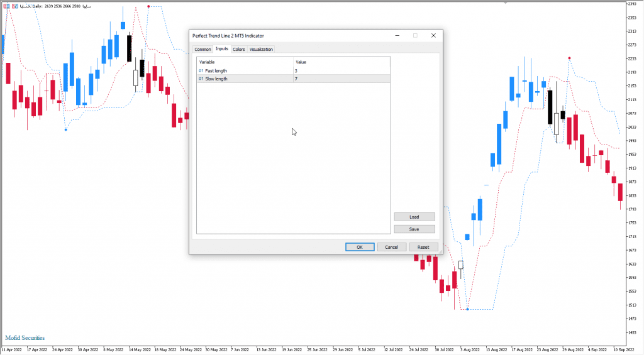
Task: Load a saved input preset
Action: tap(414, 217)
